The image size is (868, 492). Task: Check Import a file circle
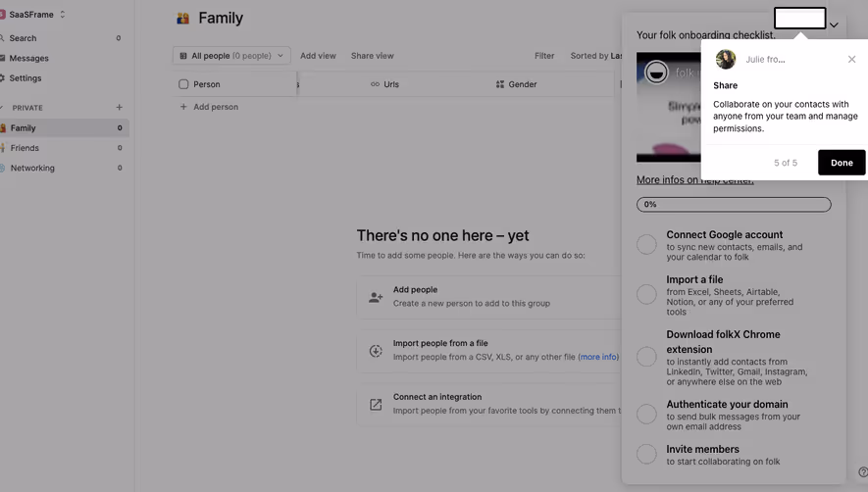point(646,294)
